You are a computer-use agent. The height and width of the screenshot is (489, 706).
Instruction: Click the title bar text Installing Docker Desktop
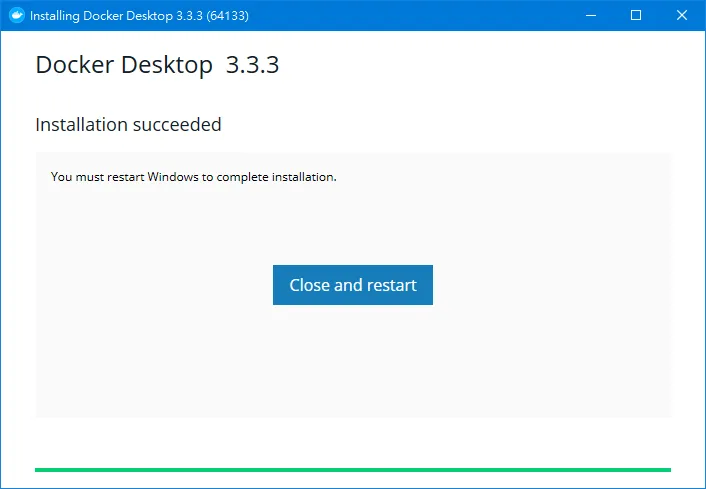pyautogui.click(x=115, y=16)
